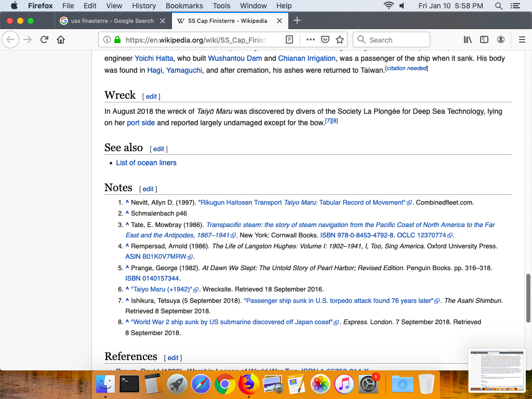Open the Firefox hamburger menu
The height and width of the screenshot is (399, 532).
tap(522, 40)
